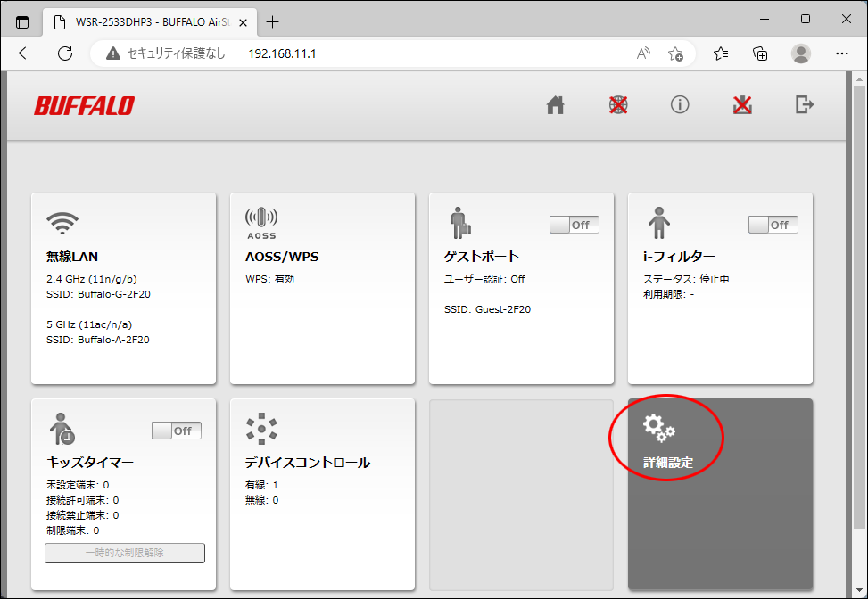Viewport: 868px width, 599px height.
Task: Open the AOSS/WPS tile heading
Action: (x=282, y=257)
